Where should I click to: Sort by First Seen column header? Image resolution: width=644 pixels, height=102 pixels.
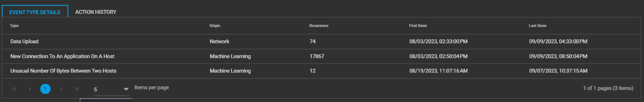click(x=418, y=26)
